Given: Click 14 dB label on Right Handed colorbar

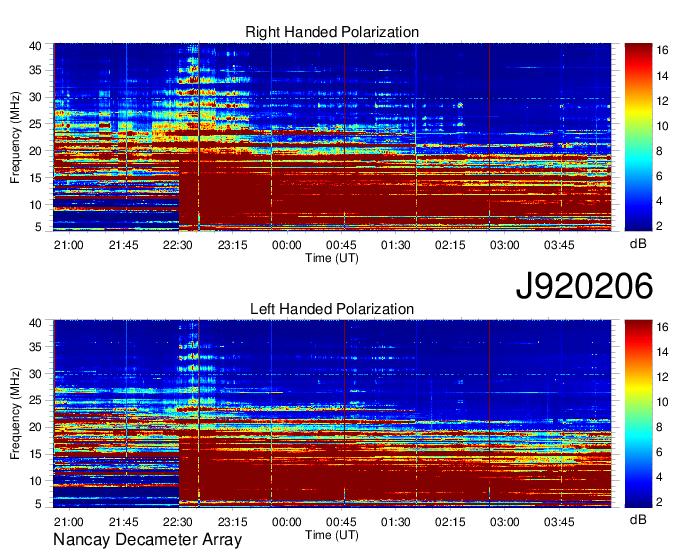Looking at the screenshot, I should (662, 76).
